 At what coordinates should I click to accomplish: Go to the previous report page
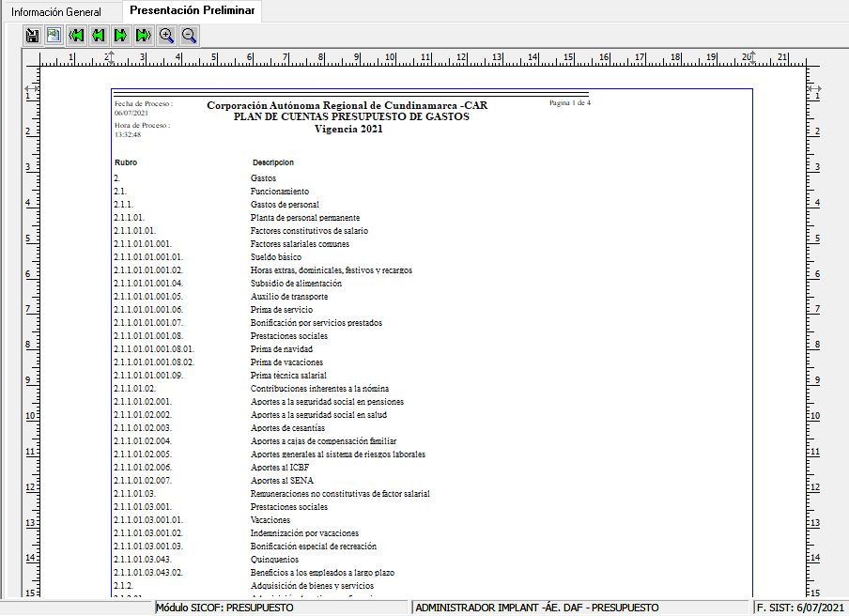pyautogui.click(x=99, y=36)
